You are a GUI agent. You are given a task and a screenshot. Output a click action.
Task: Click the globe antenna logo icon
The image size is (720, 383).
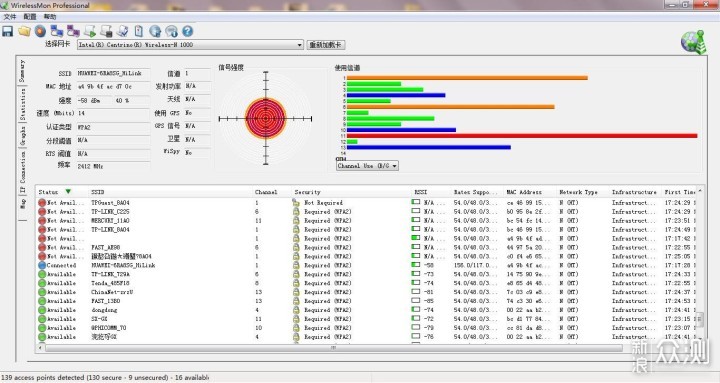[x=693, y=42]
